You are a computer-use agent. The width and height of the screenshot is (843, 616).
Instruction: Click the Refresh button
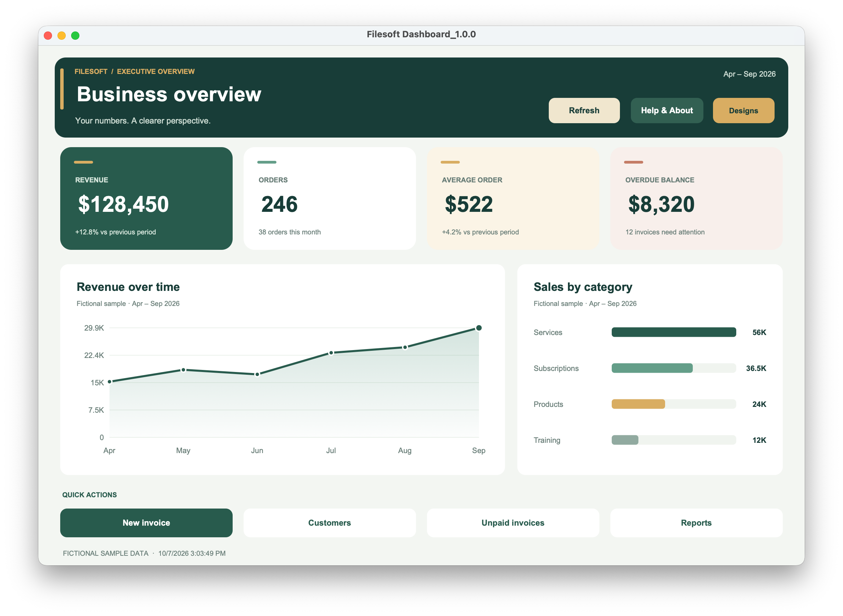[x=584, y=111]
